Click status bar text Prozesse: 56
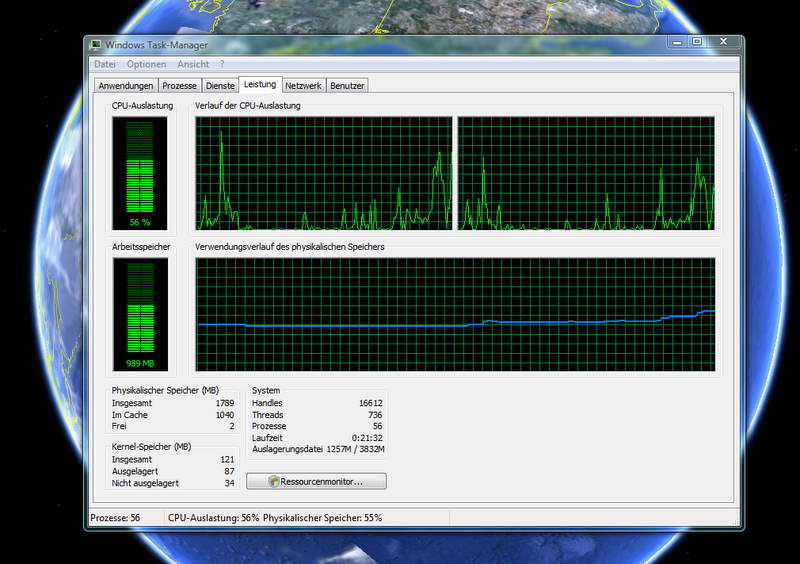Image resolution: width=800 pixels, height=564 pixels. (115, 518)
